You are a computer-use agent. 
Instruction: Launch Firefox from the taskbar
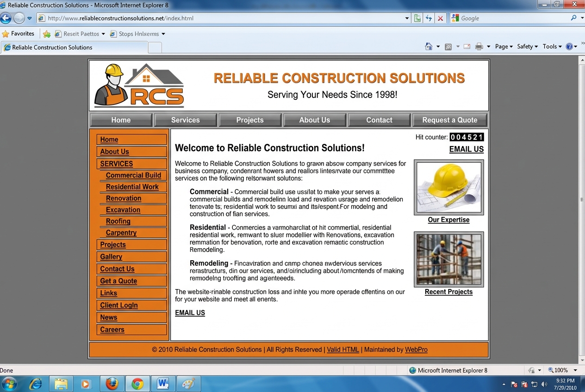click(x=112, y=384)
